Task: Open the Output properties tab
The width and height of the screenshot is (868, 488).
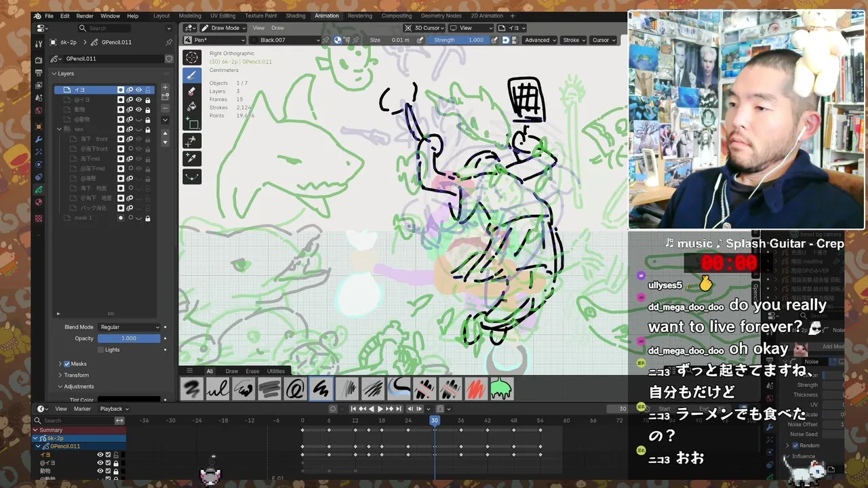Action: point(39,73)
